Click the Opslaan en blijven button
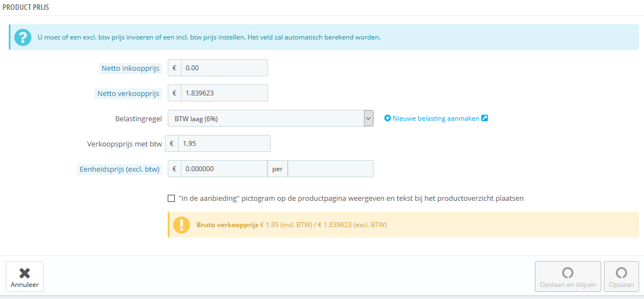The width and height of the screenshot is (644, 299). 568,277
